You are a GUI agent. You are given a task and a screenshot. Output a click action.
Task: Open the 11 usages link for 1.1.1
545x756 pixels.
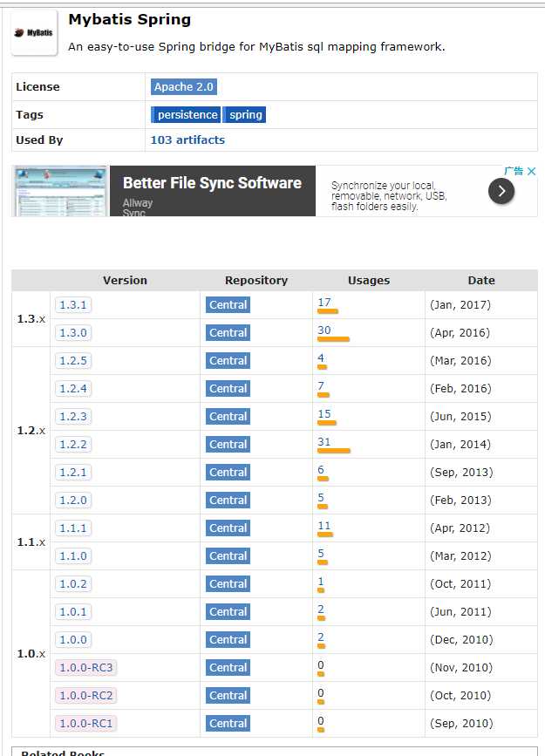[324, 526]
